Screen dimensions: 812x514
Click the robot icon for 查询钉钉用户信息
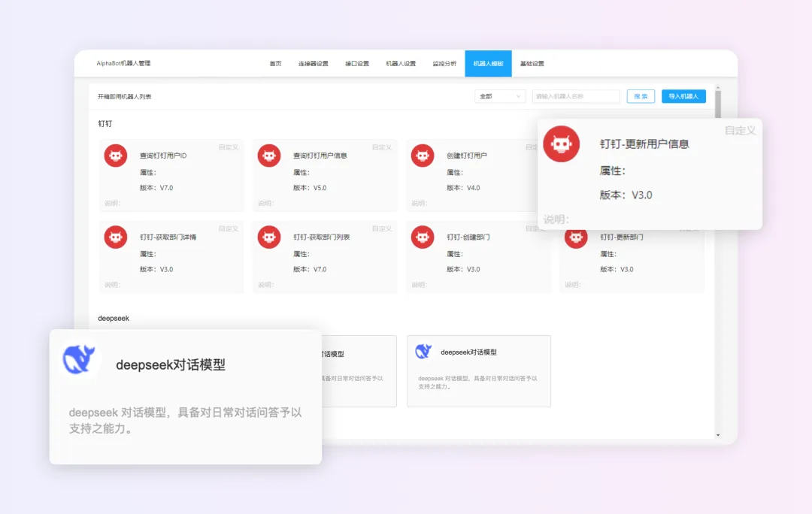click(x=269, y=156)
